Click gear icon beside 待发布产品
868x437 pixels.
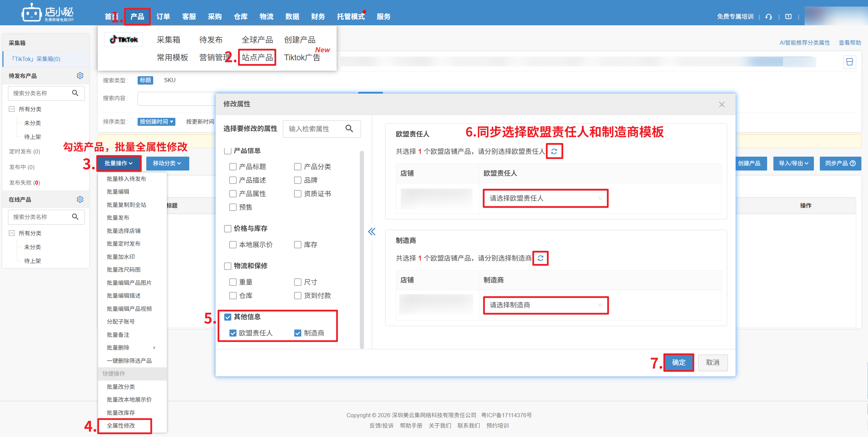click(x=80, y=76)
